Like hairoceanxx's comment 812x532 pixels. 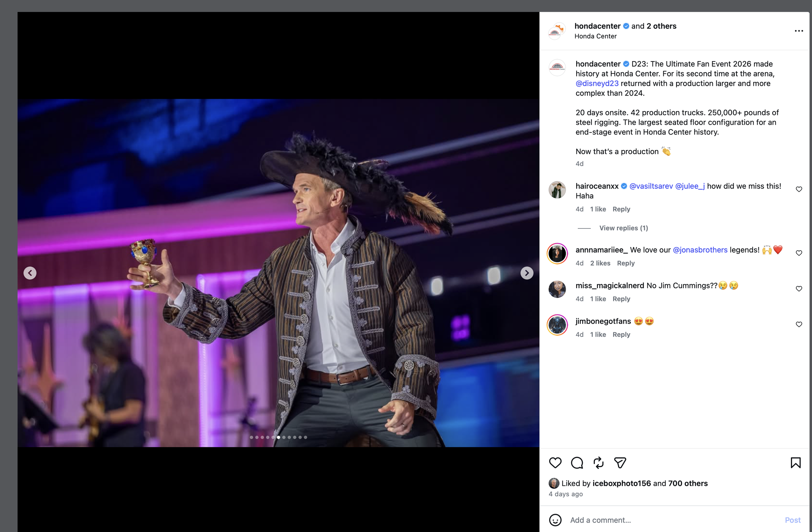pos(799,189)
